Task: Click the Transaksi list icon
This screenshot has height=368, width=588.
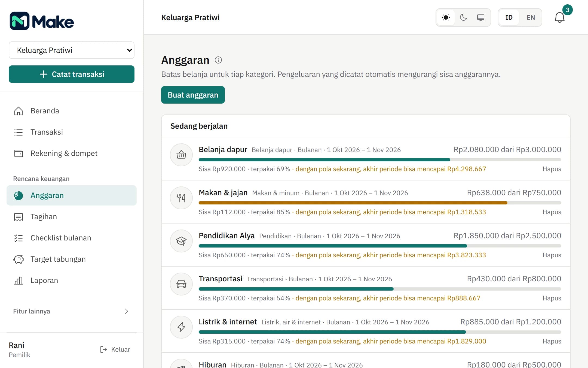Action: (x=19, y=132)
